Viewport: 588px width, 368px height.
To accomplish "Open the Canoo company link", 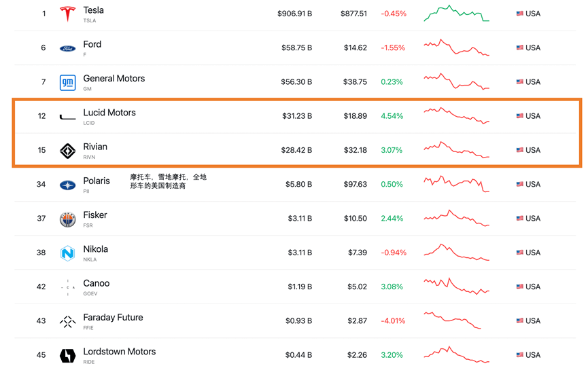I will pyautogui.click(x=97, y=283).
